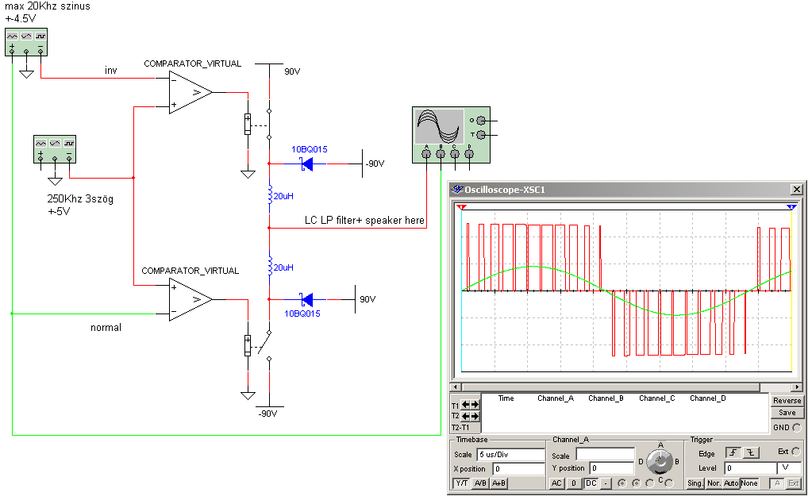This screenshot has width=812, height=504.
Task: Select the upper 10BQ015 diode symbol
Action: coord(306,164)
